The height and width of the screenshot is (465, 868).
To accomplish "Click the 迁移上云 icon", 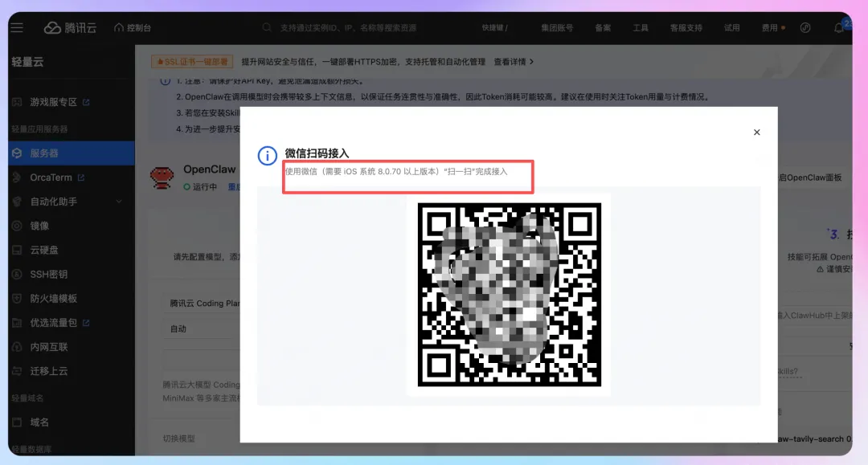I will [x=17, y=371].
